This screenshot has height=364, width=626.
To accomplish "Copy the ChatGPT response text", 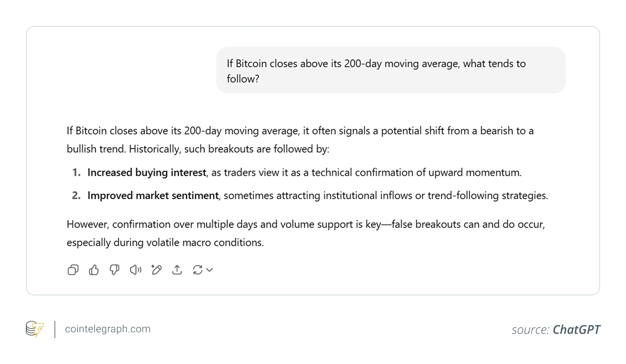I will click(73, 270).
